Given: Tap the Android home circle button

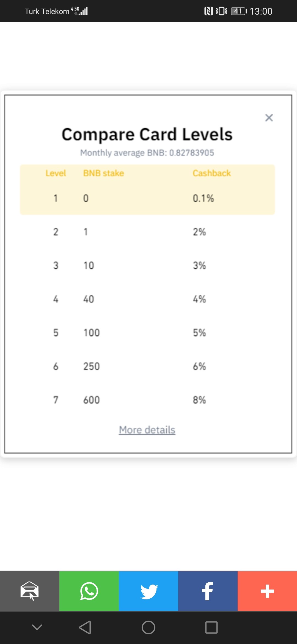Looking at the screenshot, I should pyautogui.click(x=148, y=627).
